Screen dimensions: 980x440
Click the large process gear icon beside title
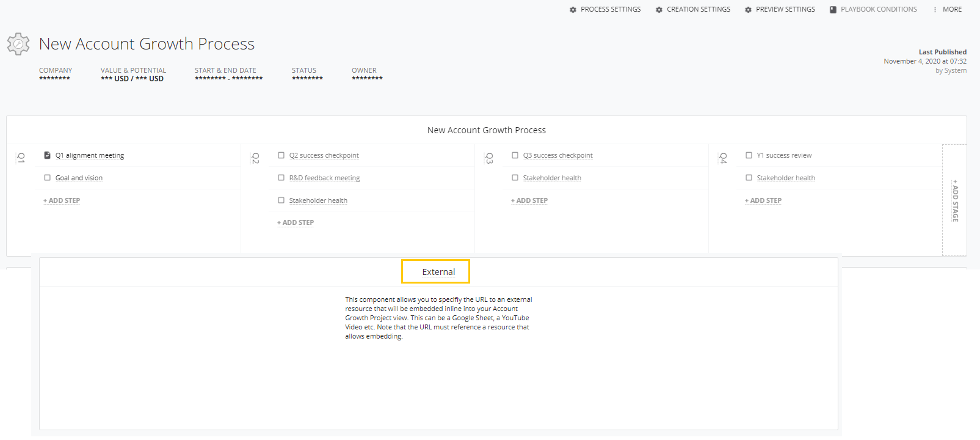coord(18,44)
